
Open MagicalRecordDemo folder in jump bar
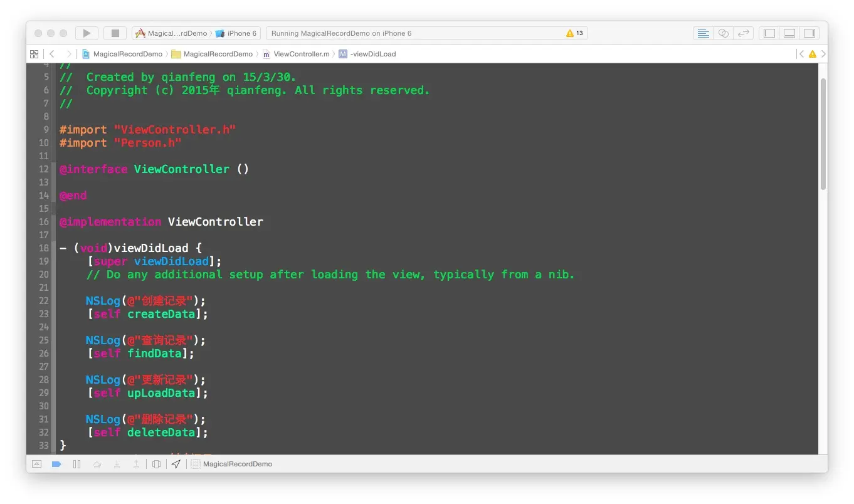pyautogui.click(x=213, y=54)
